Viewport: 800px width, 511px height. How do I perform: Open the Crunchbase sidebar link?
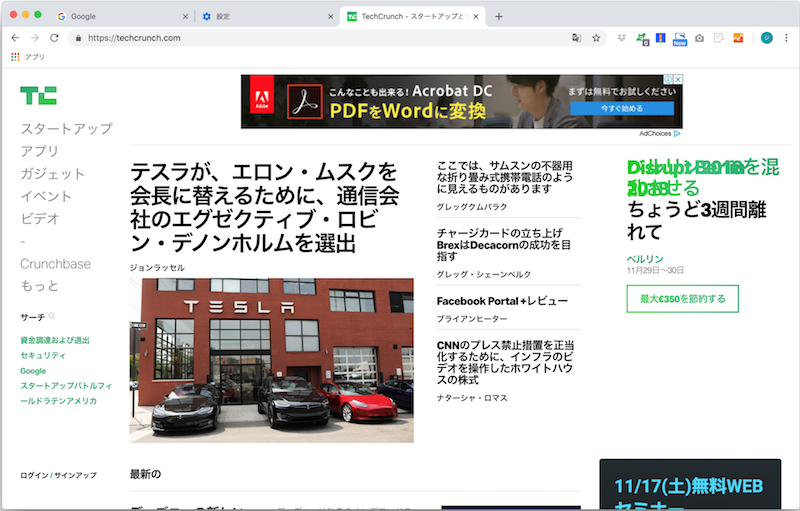pyautogui.click(x=56, y=264)
